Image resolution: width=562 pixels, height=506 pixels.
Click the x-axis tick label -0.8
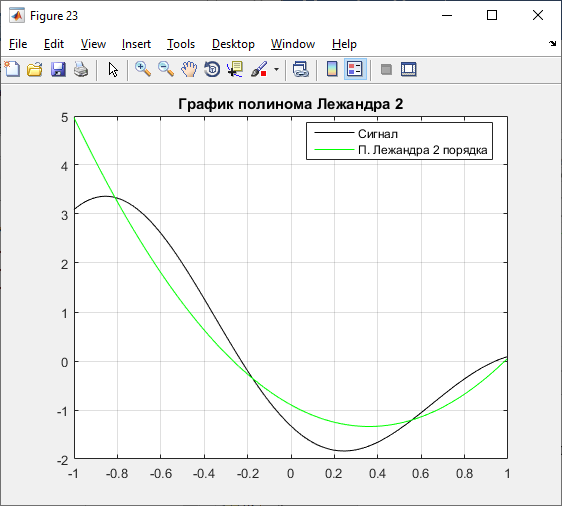point(117,474)
